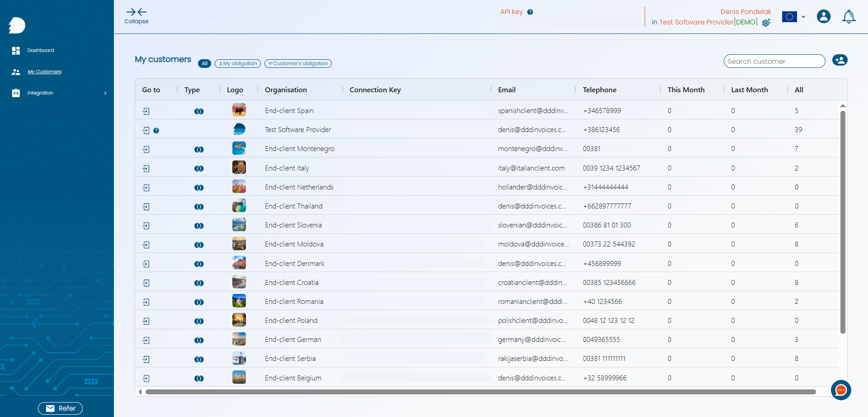The height and width of the screenshot is (417, 868).
Task: Click the Go to icon for End-client Poland
Action: pyautogui.click(x=146, y=321)
